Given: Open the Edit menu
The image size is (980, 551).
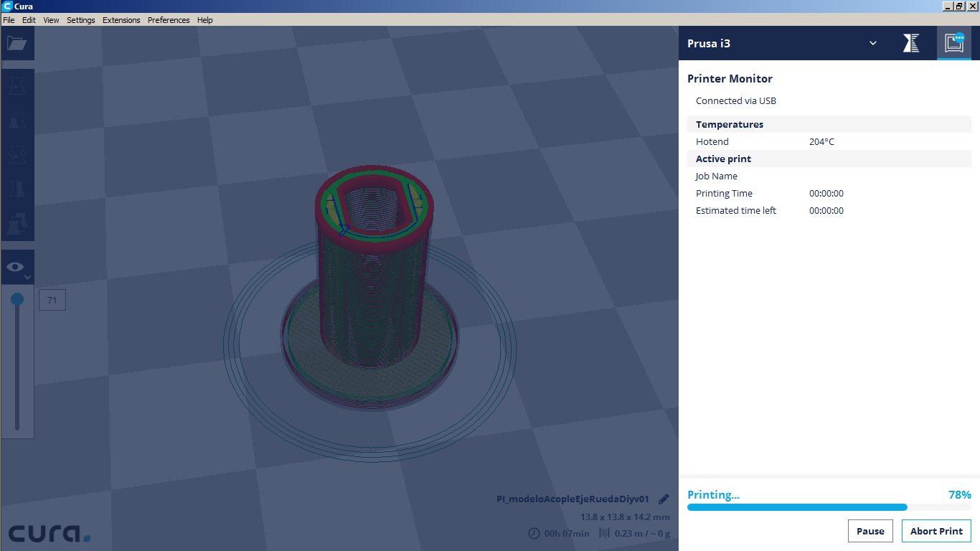Looking at the screenshot, I should coord(29,20).
